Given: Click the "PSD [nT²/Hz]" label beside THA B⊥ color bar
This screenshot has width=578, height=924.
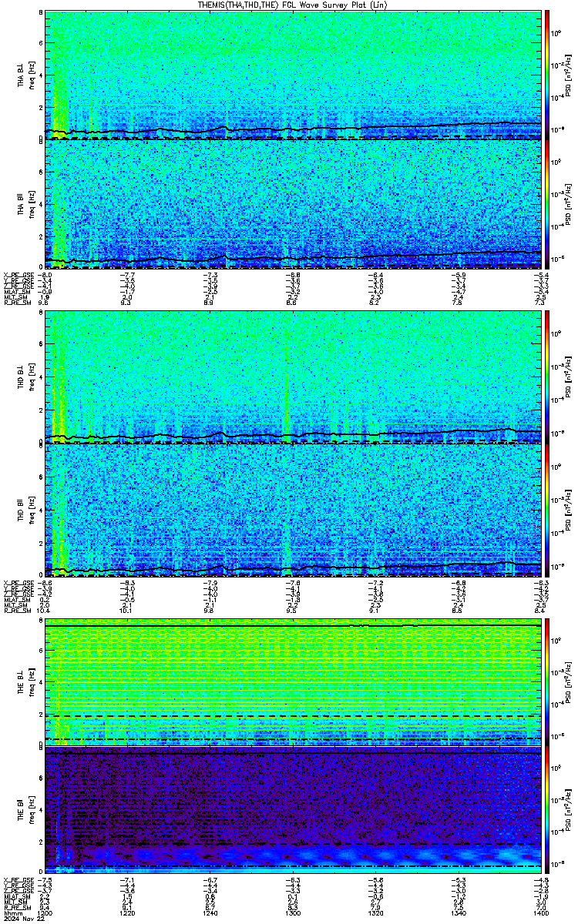Looking at the screenshot, I should pyautogui.click(x=569, y=75).
